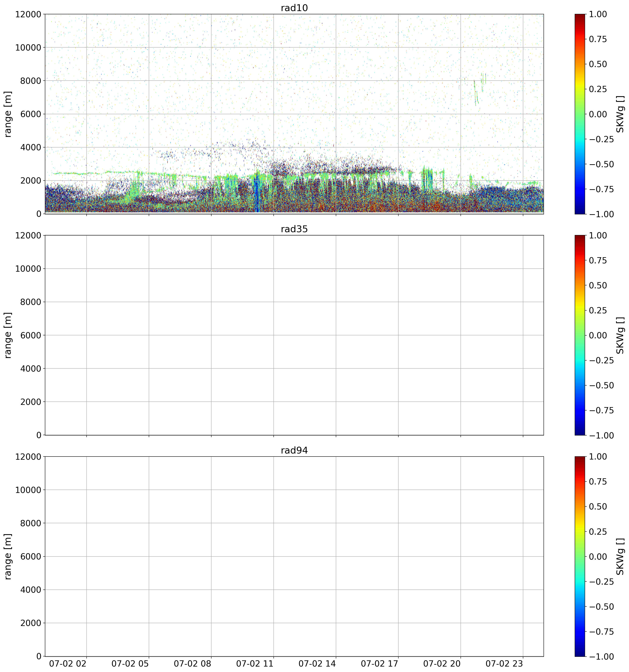This screenshot has height=672, width=629.
Task: Click the 4000 y-axis tick of rad10
Action: pos(31,147)
